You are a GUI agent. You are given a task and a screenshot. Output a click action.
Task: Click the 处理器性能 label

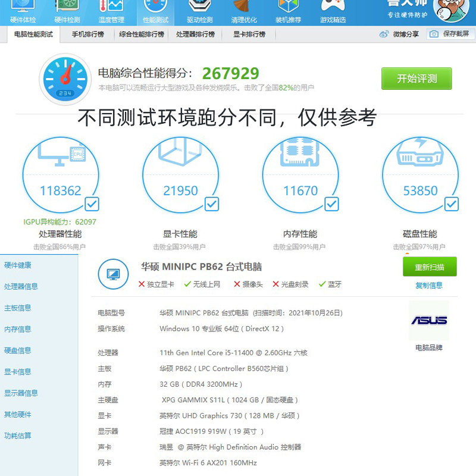point(60,234)
